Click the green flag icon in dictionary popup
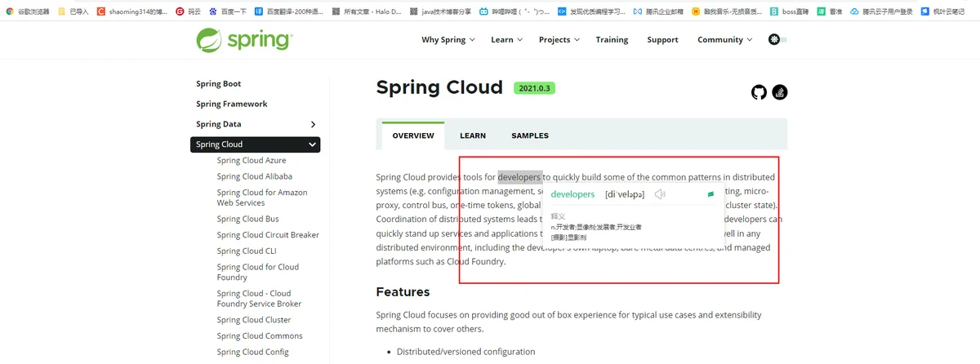This screenshot has width=980, height=364. 710,194
